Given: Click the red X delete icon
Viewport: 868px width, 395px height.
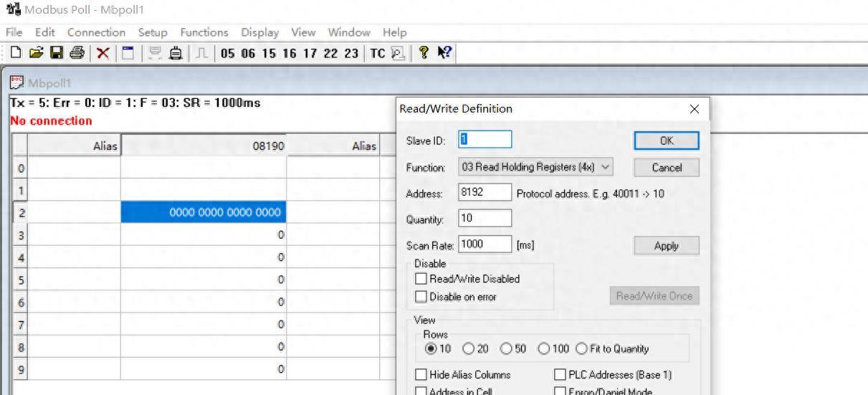Looking at the screenshot, I should coord(82,54).
